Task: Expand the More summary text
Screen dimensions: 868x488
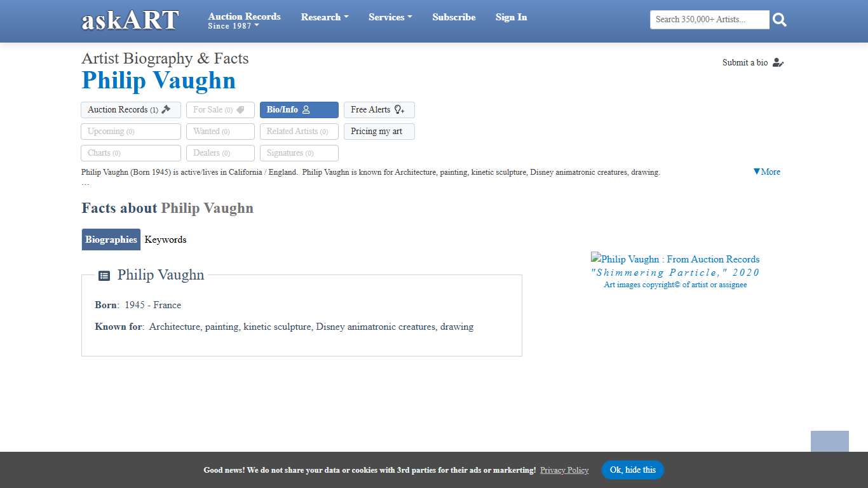Action: click(766, 172)
